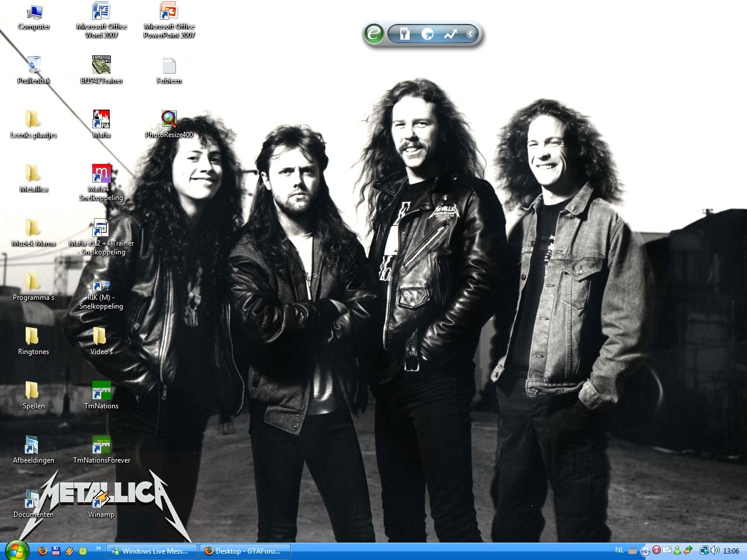Screen dimensions: 747x560
Task: Click the floppy disk Quick Launch icon
Action: click(56, 551)
